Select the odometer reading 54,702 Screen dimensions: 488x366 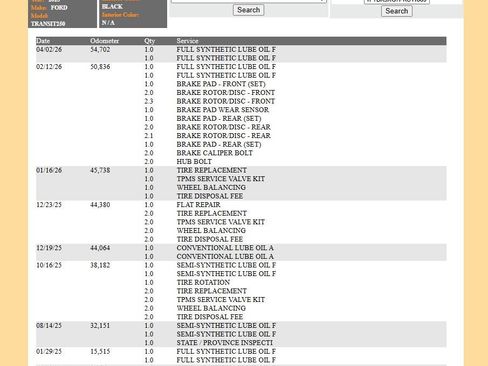coord(100,49)
